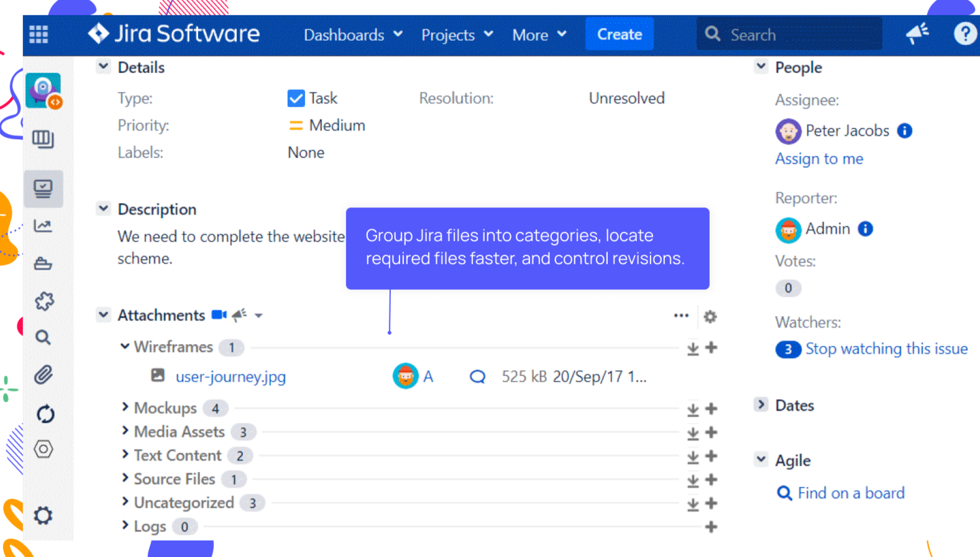The width and height of the screenshot is (980, 557).
Task: Add a file to Source Files
Action: (x=712, y=479)
